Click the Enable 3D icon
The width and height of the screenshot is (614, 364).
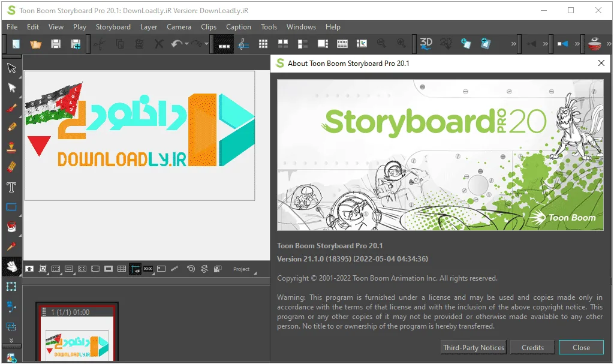tap(426, 44)
